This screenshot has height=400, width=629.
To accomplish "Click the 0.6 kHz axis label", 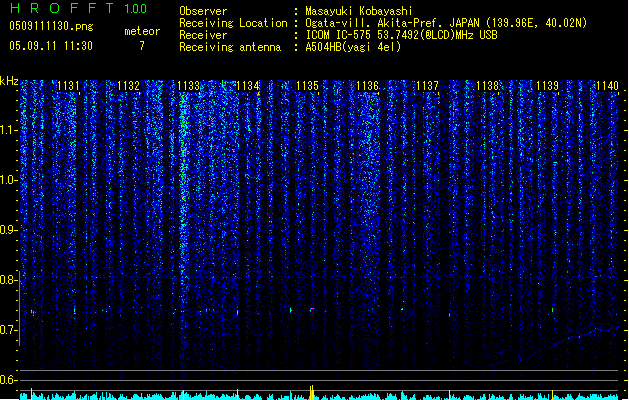I will (8, 380).
